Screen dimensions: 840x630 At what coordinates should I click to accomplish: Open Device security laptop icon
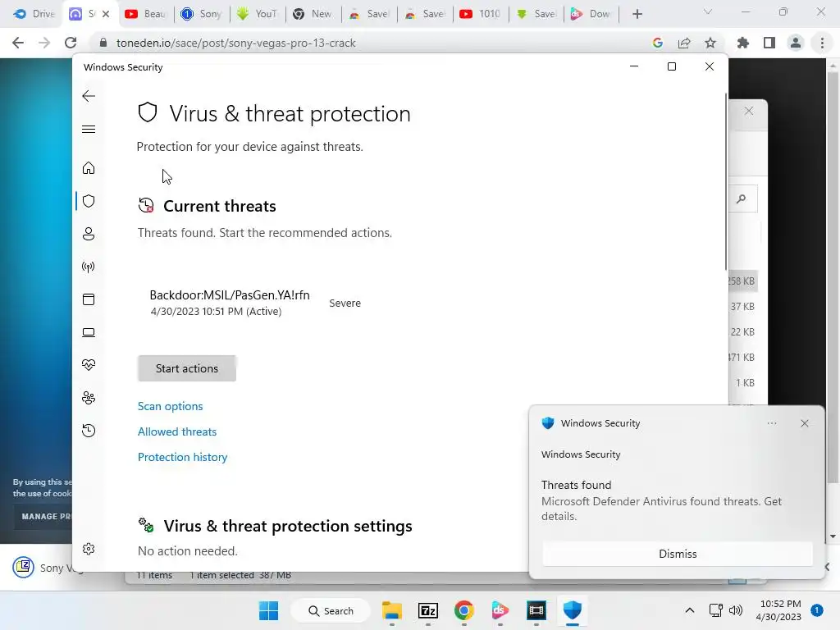89,333
